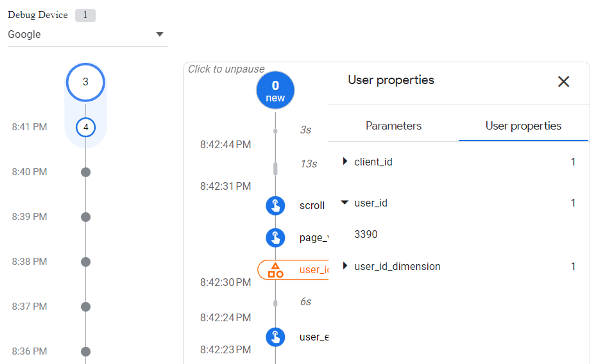Click the 8:36 PM timeline dot
The width and height of the screenshot is (592, 364).
click(x=86, y=352)
